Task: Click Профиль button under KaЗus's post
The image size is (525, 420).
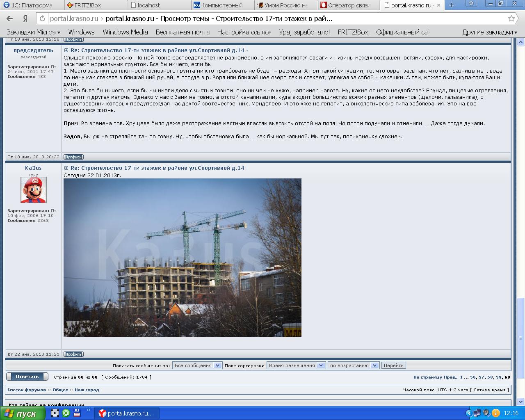Action: (x=73, y=354)
